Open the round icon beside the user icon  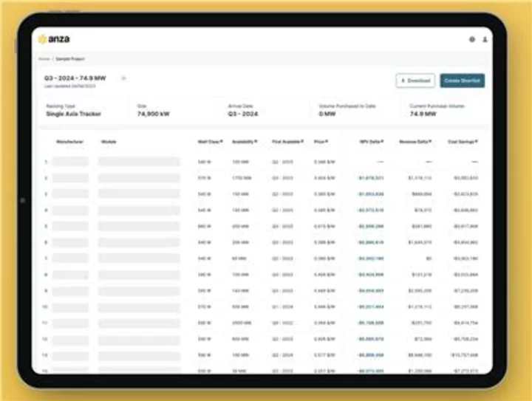472,39
